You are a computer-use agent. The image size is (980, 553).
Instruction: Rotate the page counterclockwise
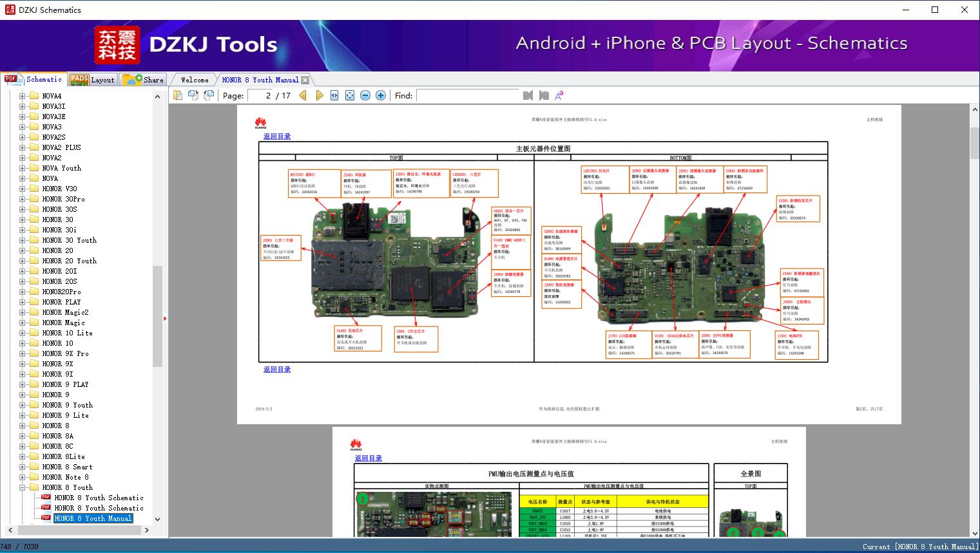point(193,95)
